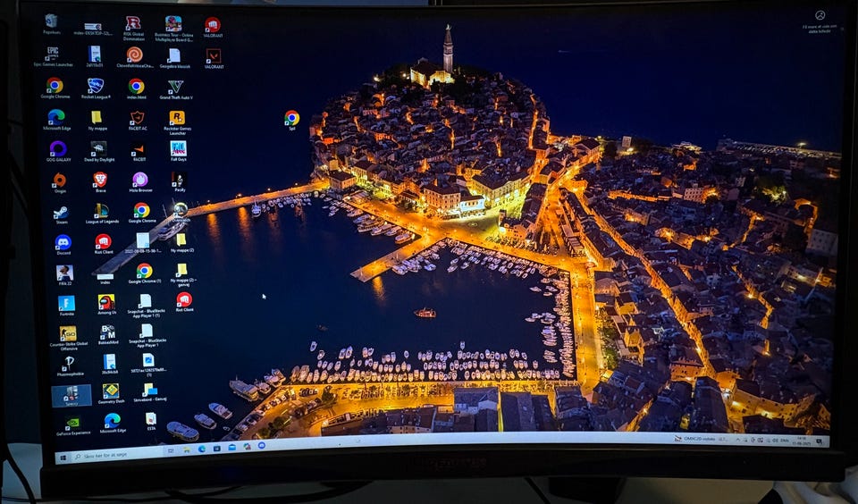Open the ESTA document icon
The image size is (858, 504).
coord(151,422)
